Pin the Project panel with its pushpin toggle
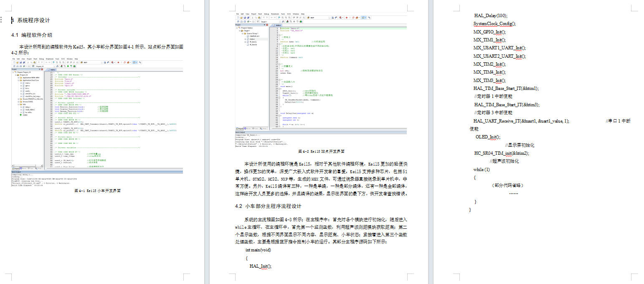 coord(264,25)
